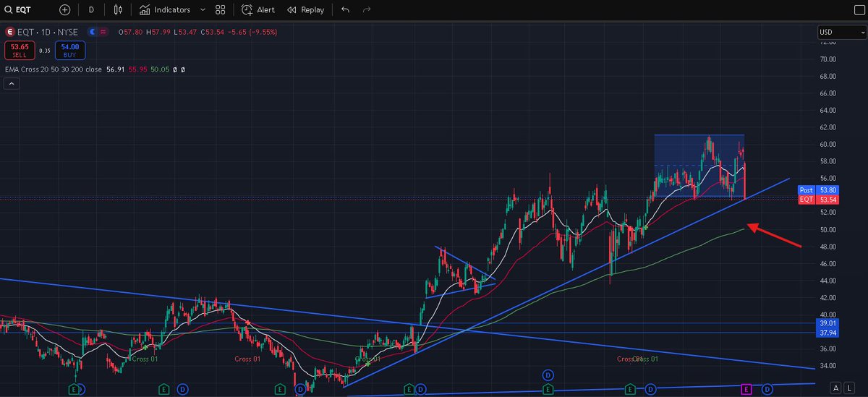
Task: Create a new price Alert
Action: 258,10
